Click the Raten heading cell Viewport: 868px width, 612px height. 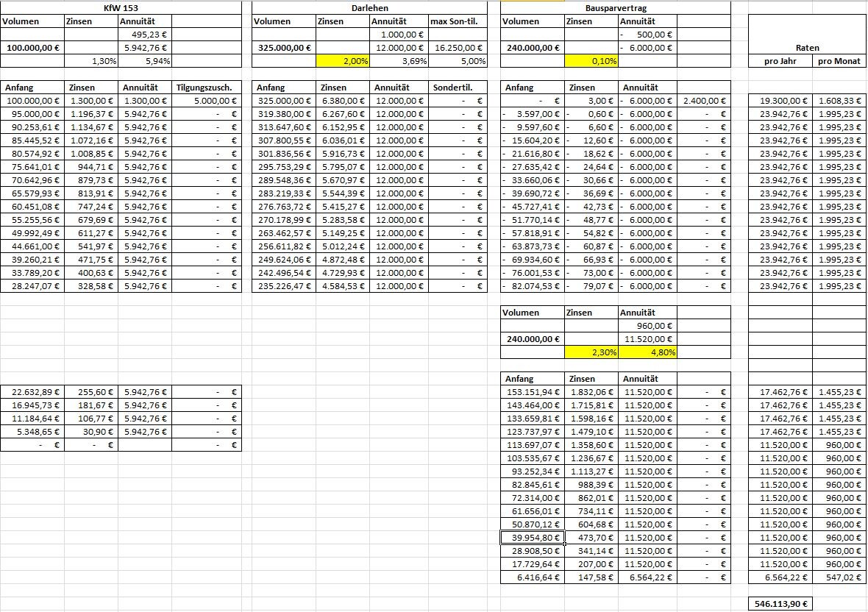(x=807, y=48)
